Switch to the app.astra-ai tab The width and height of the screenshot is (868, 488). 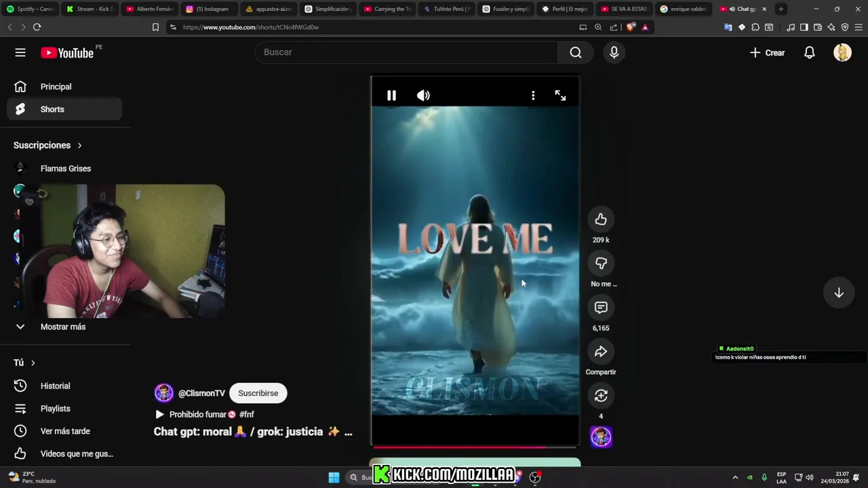point(269,9)
